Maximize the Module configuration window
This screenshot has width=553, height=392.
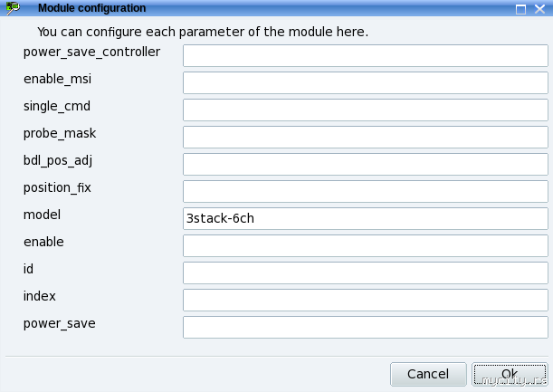pyautogui.click(x=520, y=8)
